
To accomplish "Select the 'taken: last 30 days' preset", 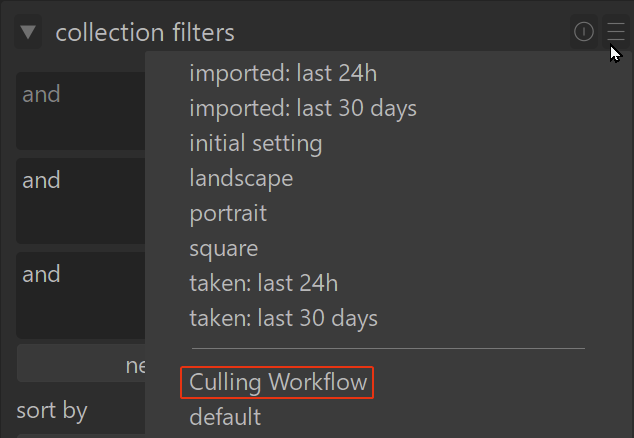I will click(284, 319).
